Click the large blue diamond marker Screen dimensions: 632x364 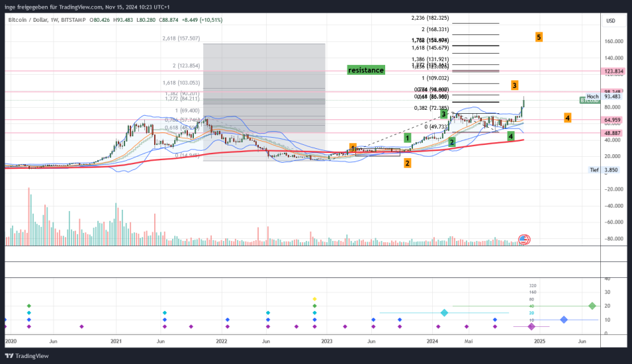tap(563, 320)
